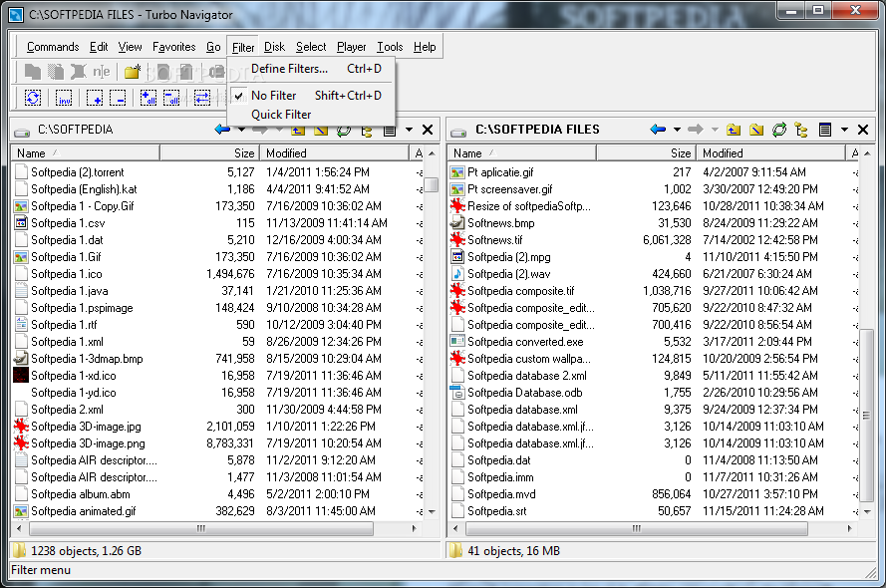The width and height of the screenshot is (886, 588).
Task: Sort left panel by Name column
Action: point(86,153)
